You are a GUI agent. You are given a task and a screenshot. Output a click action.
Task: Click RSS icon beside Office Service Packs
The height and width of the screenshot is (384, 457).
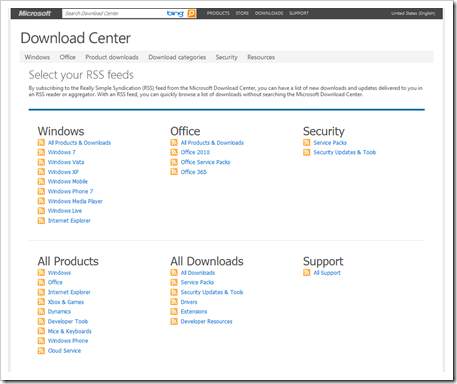pos(174,162)
